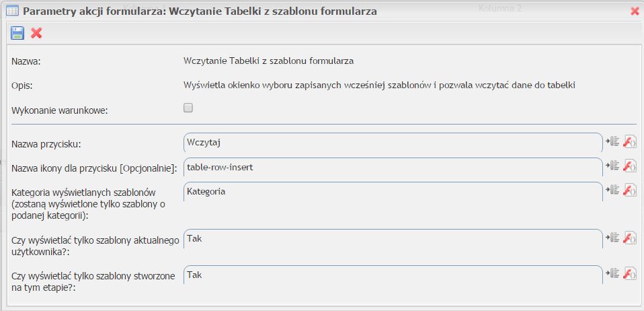Image resolution: width=644 pixels, height=311 pixels.
Task: Enable the Wykonanie warunkowe checkbox
Action: point(188,108)
